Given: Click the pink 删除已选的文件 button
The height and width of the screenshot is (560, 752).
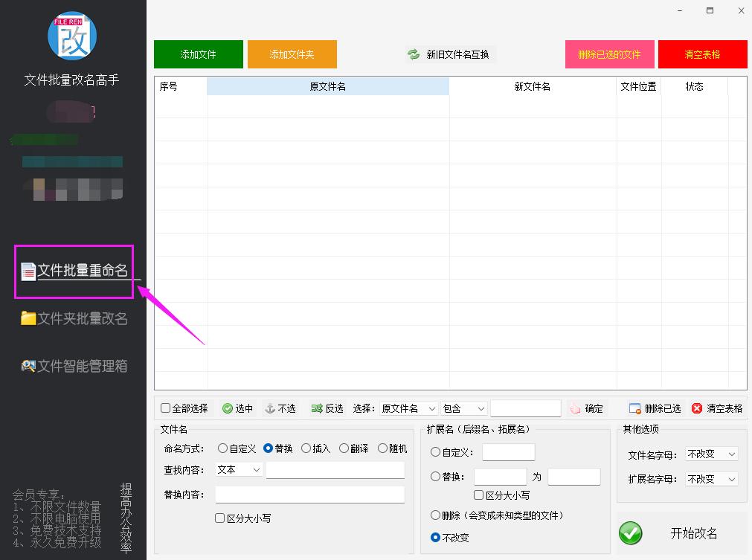Looking at the screenshot, I should click(610, 54).
